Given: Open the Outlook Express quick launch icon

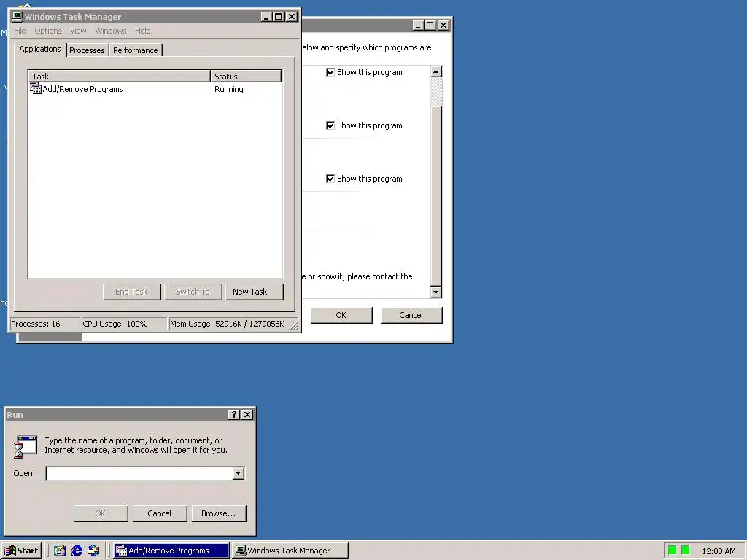Looking at the screenshot, I should pyautogui.click(x=93, y=551).
